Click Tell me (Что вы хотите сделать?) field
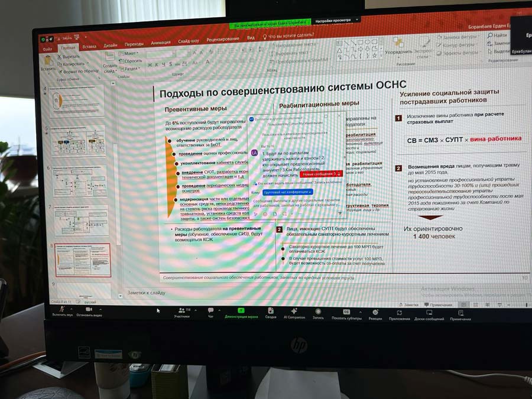532x399 pixels. [288, 35]
